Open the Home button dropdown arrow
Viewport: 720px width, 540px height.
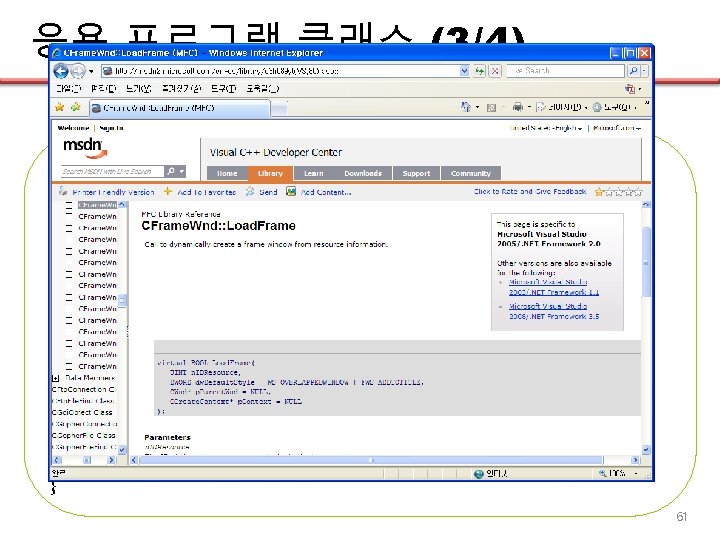[478, 107]
